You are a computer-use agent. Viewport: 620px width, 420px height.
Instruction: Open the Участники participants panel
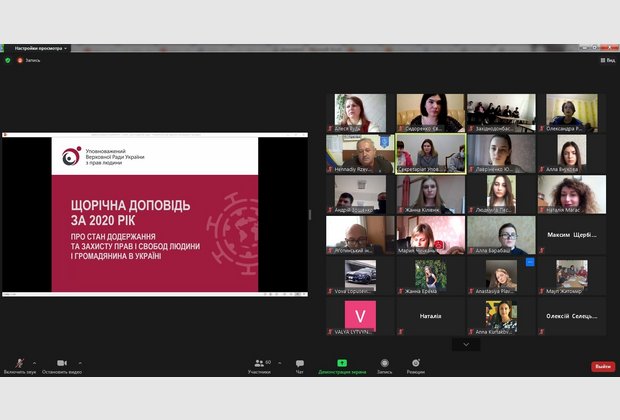point(260,363)
